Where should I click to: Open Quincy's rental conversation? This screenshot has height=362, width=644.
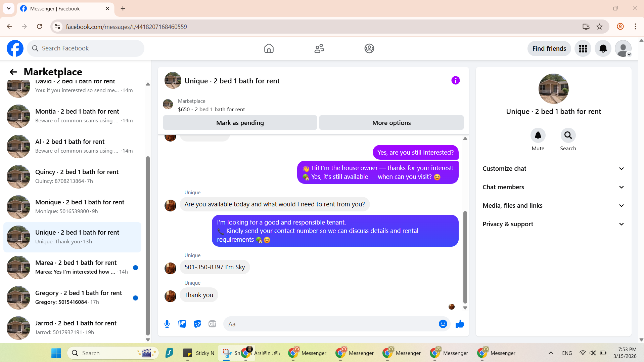point(72,176)
